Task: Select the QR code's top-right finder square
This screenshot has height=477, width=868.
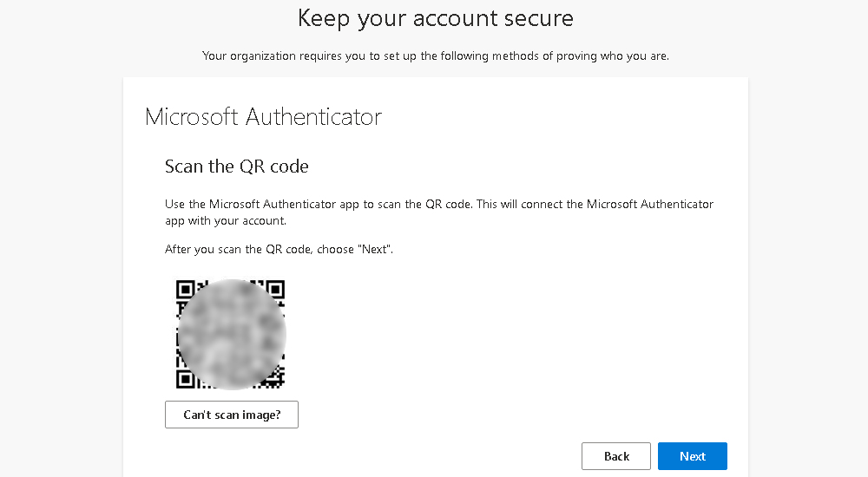Action: coord(276,289)
